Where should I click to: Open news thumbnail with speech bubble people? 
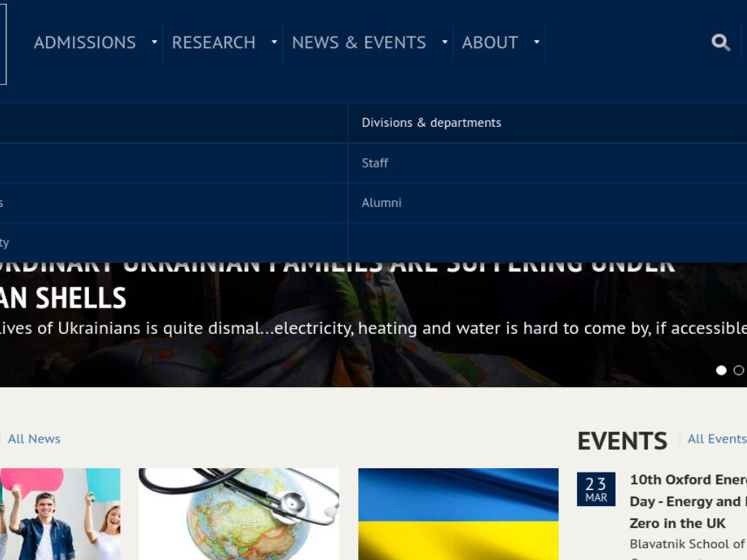60,514
